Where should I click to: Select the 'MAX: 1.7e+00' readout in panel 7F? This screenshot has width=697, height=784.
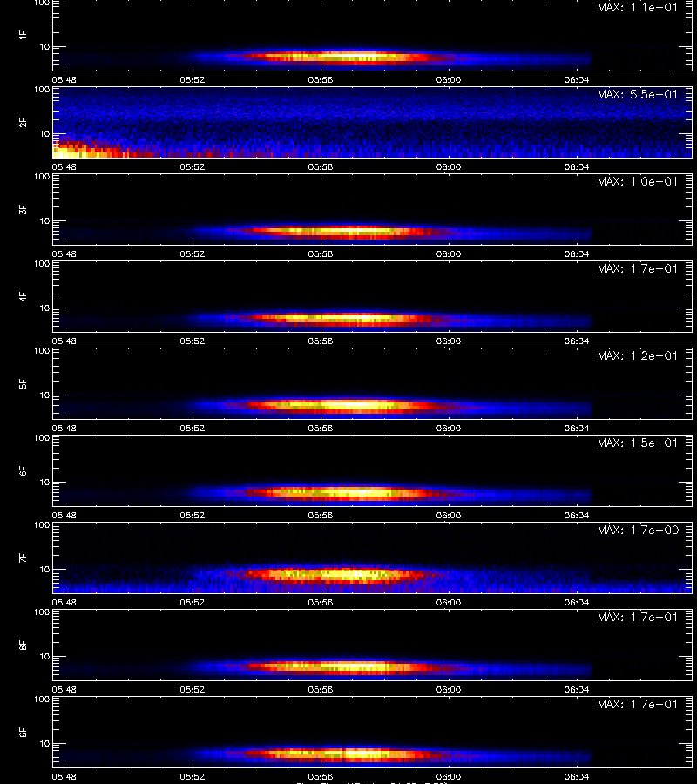point(638,530)
